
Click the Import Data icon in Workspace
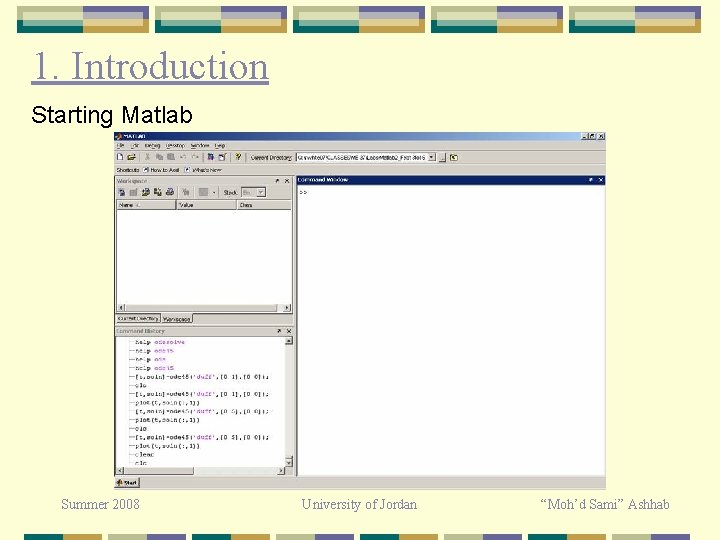click(x=146, y=192)
